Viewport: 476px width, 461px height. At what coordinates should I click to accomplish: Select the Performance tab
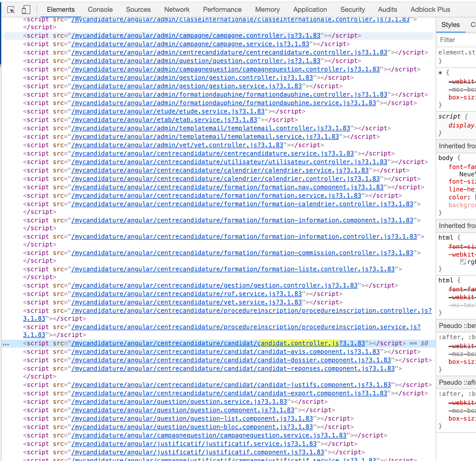click(222, 10)
